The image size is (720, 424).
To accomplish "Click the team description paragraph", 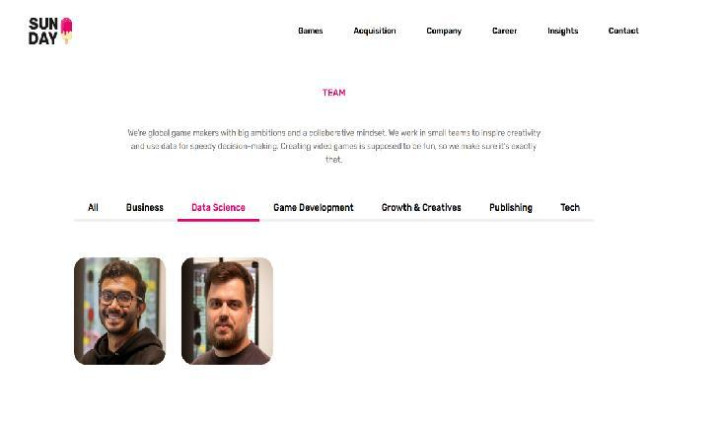I will (x=334, y=146).
